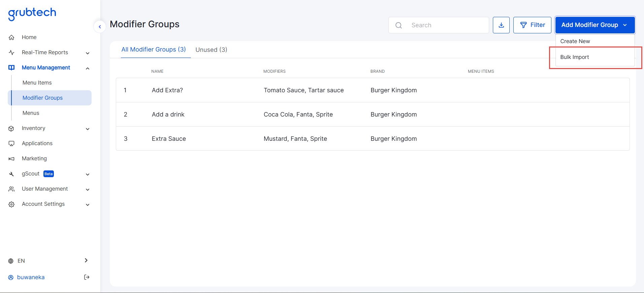Expand the User Management chevron

click(88, 189)
